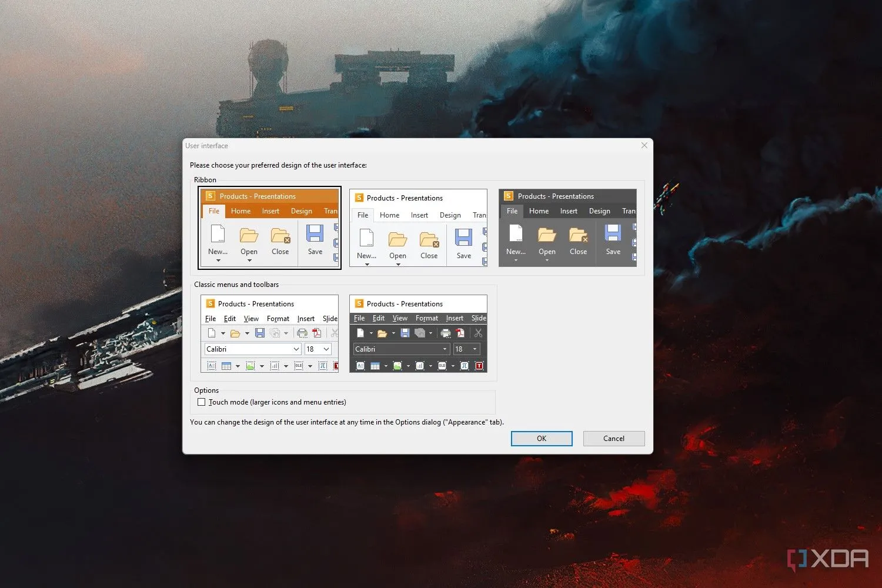Expand the arrow under New in the white ribbon preview
Viewport: 882px width, 588px height.
367,265
